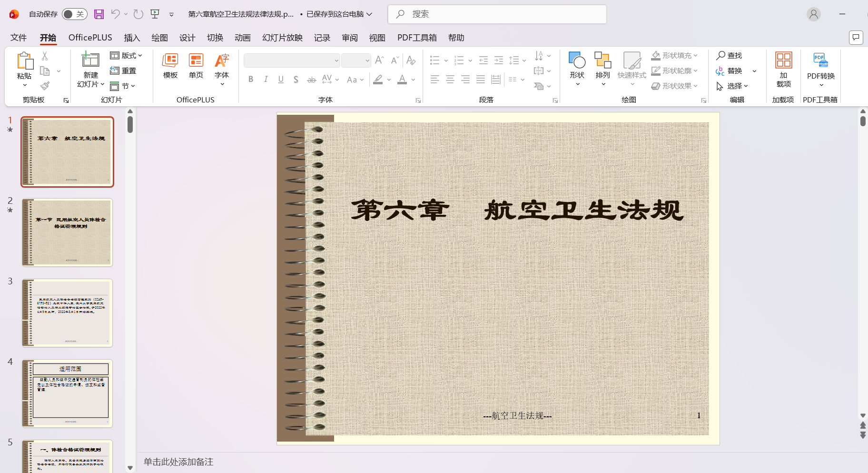Jump to next slide arrow button

pyautogui.click(x=863, y=435)
